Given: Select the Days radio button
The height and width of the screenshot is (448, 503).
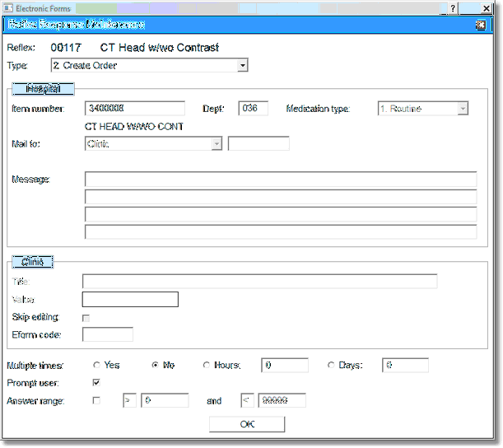Looking at the screenshot, I should click(331, 365).
